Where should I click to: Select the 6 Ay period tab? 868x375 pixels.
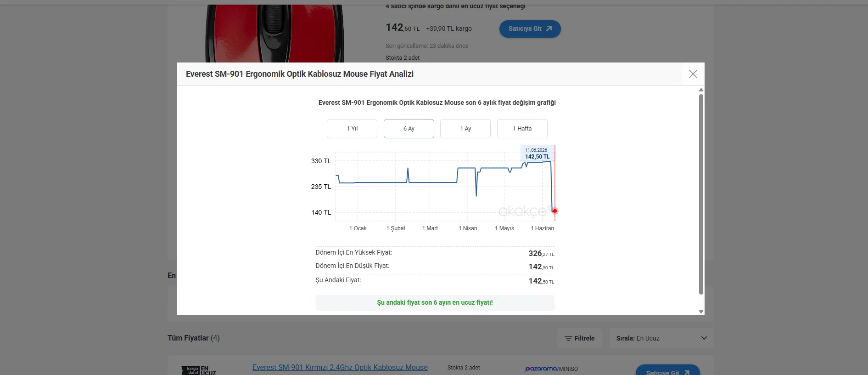pyautogui.click(x=409, y=129)
